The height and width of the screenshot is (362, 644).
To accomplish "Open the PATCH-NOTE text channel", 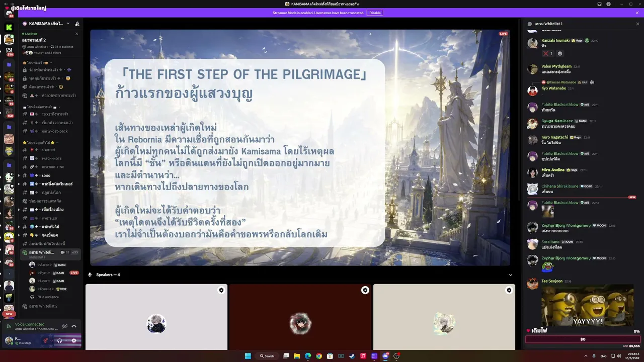I will (50, 158).
